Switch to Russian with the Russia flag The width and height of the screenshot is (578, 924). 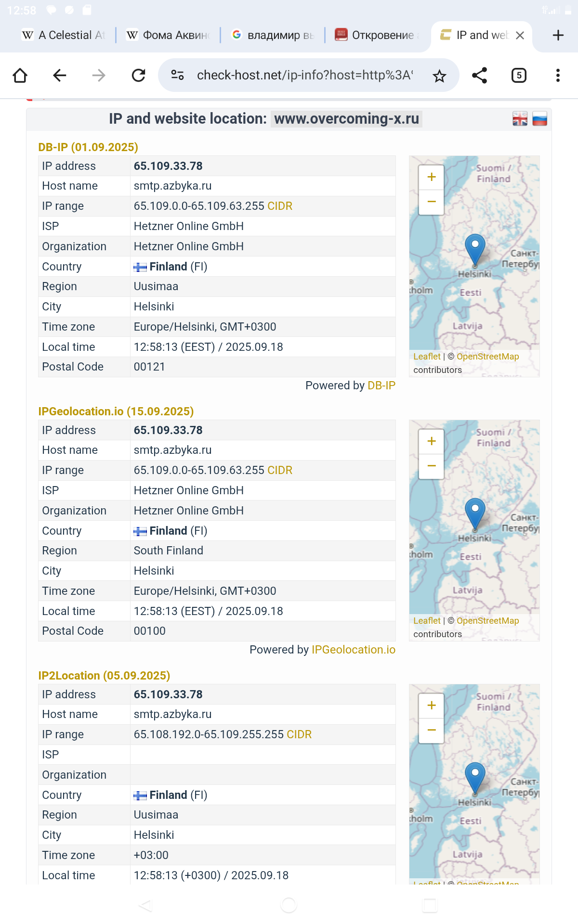coord(539,118)
